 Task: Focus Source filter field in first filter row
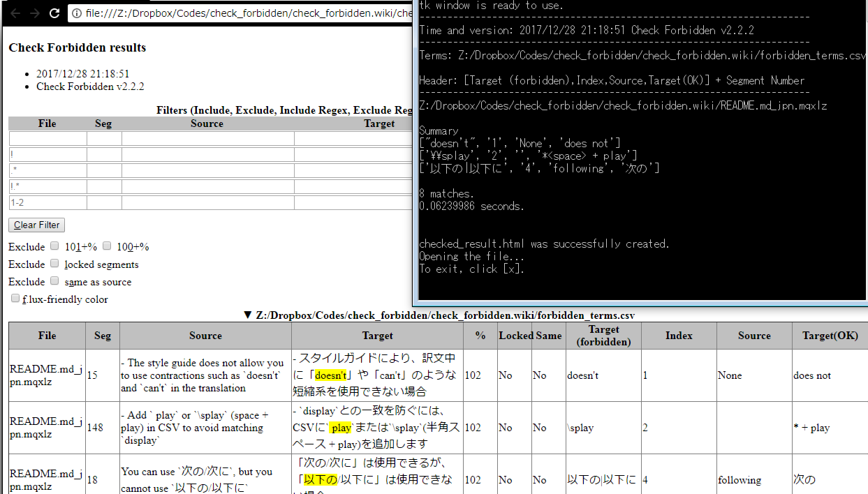[207, 139]
